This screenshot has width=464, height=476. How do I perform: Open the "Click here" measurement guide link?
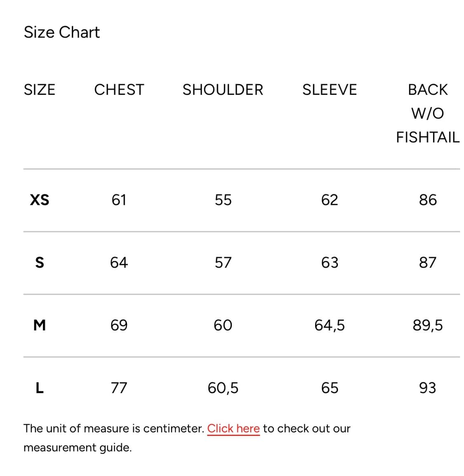(x=233, y=429)
